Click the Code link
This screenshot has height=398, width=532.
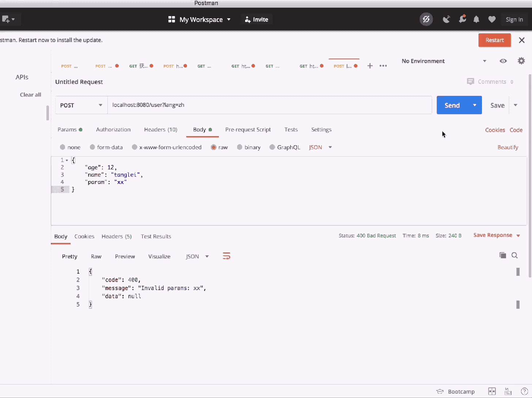click(516, 130)
